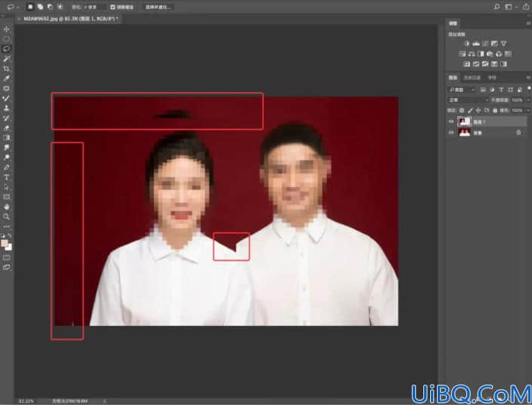This screenshot has height=405, width=532.
Task: Select the Hand tool
Action: coord(7,207)
